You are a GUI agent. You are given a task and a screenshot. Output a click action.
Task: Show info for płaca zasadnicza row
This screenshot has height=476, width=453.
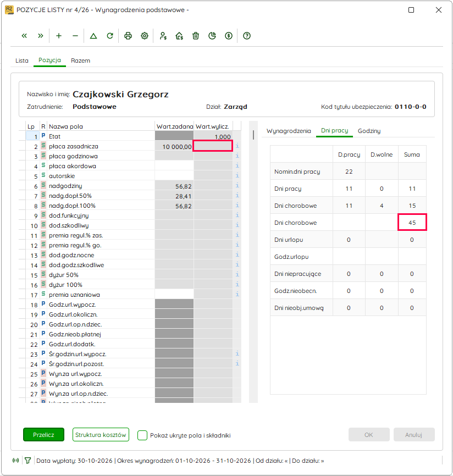(x=237, y=146)
